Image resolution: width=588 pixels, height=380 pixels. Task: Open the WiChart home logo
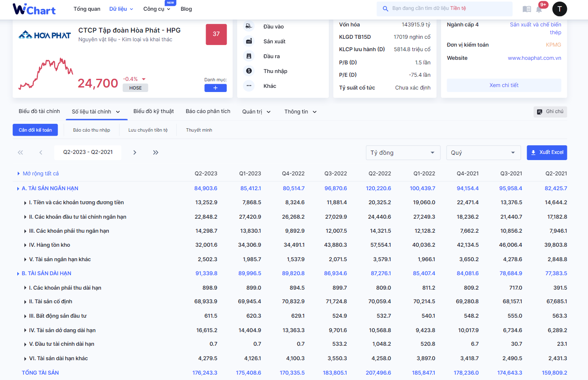click(x=34, y=9)
